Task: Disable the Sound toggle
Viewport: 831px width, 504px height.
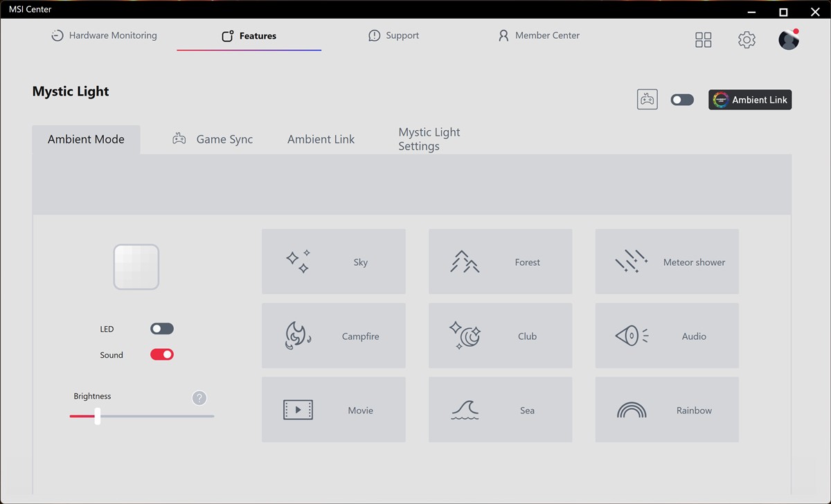Action: 162,354
